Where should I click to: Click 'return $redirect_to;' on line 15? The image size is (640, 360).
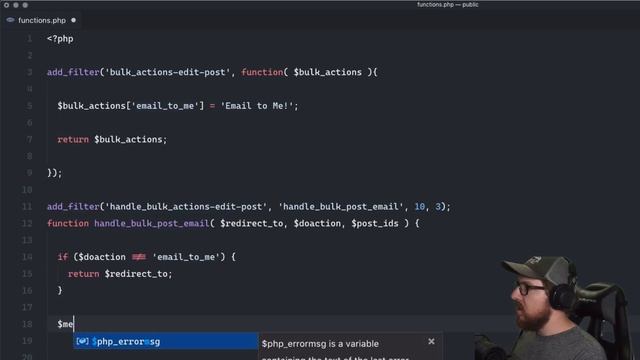(120, 273)
